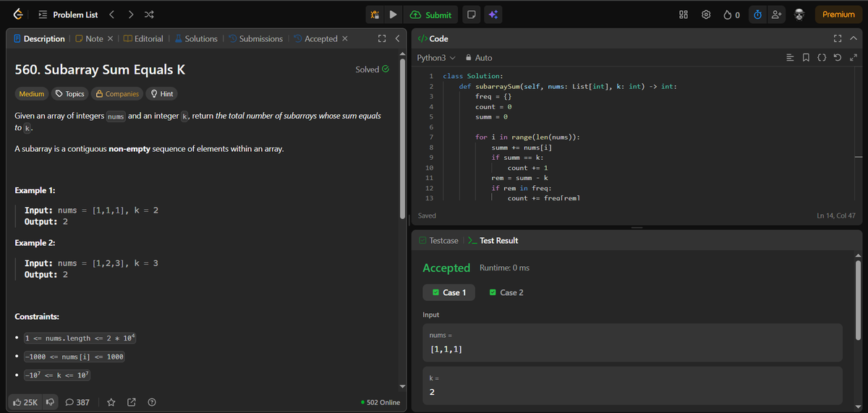Screen dimensions: 868x413
Task: Collapse the description panel with left chevron
Action: coord(397,39)
